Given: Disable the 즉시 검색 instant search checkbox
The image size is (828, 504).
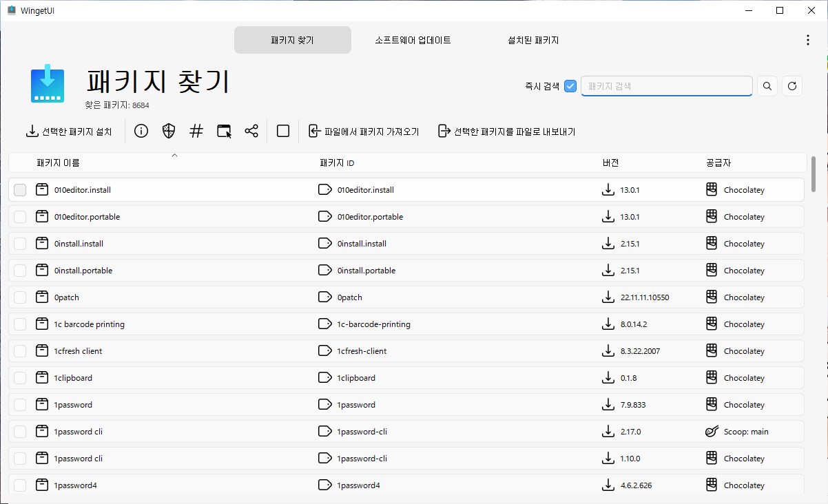Looking at the screenshot, I should click(570, 85).
